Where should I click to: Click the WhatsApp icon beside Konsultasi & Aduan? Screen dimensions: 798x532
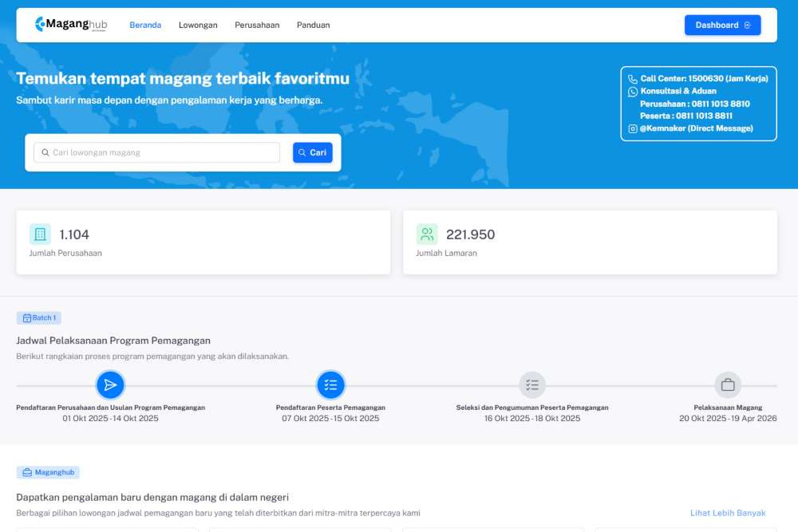coord(633,92)
